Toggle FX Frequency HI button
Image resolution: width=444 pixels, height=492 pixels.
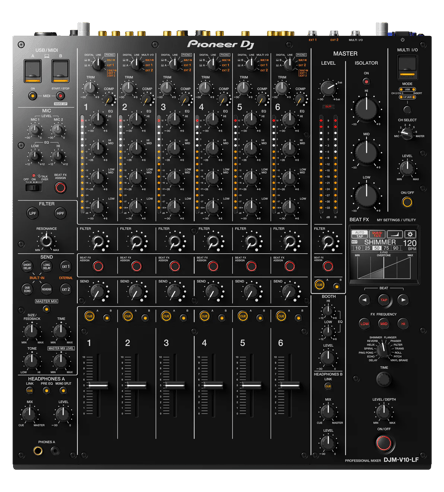pos(403,323)
